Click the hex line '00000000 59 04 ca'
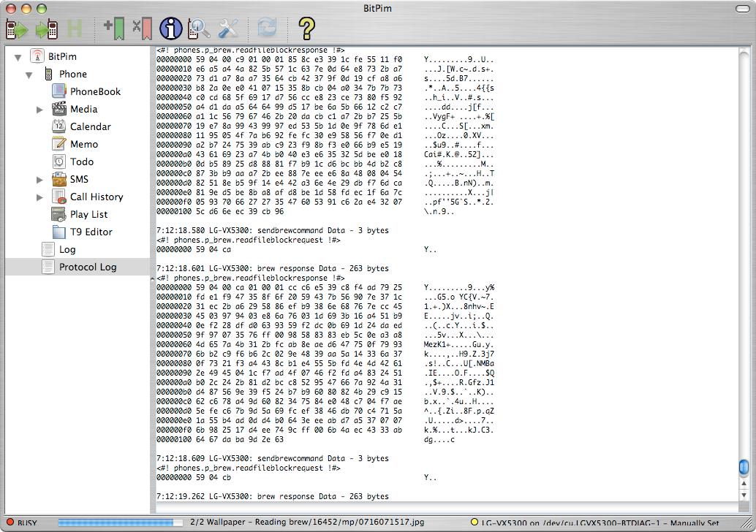 point(193,250)
